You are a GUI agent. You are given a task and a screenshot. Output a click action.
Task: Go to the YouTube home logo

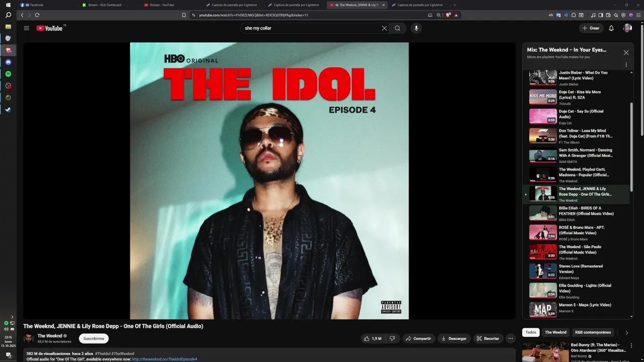49,28
